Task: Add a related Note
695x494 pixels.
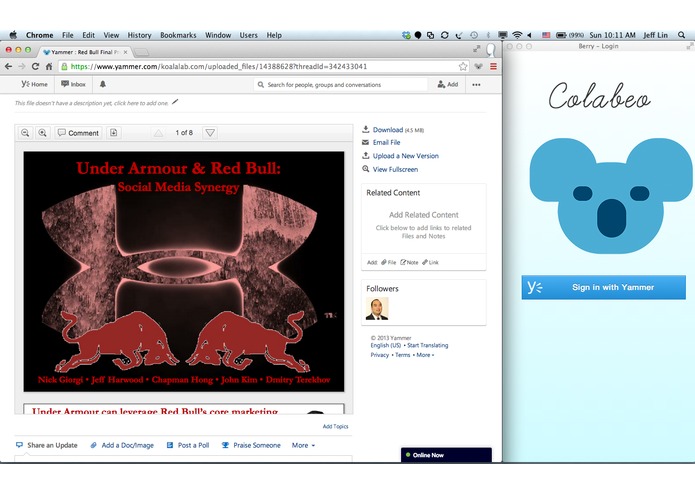Action: coord(409,262)
